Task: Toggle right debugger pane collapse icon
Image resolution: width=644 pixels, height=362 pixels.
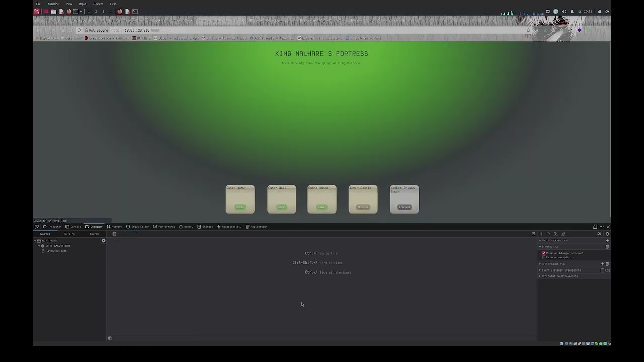Action: [533, 234]
